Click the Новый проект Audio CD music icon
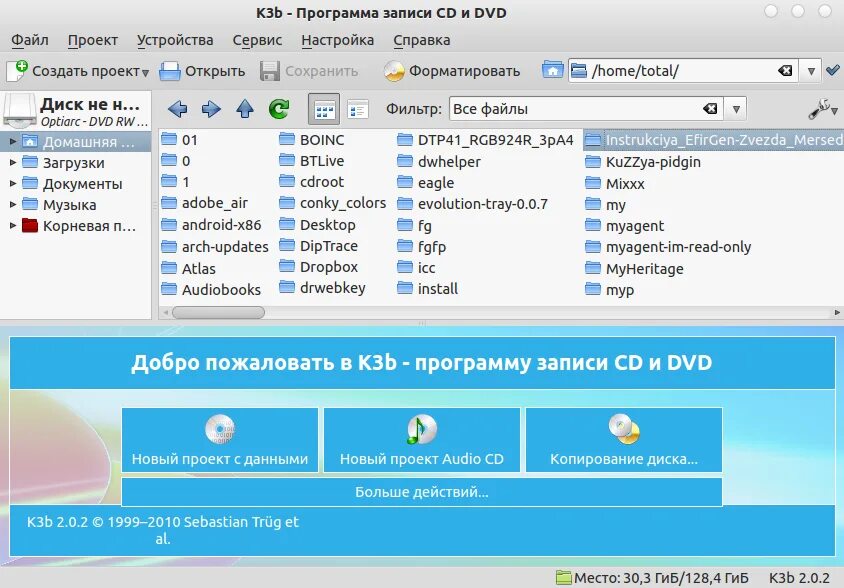This screenshot has height=588, width=844. [x=421, y=429]
